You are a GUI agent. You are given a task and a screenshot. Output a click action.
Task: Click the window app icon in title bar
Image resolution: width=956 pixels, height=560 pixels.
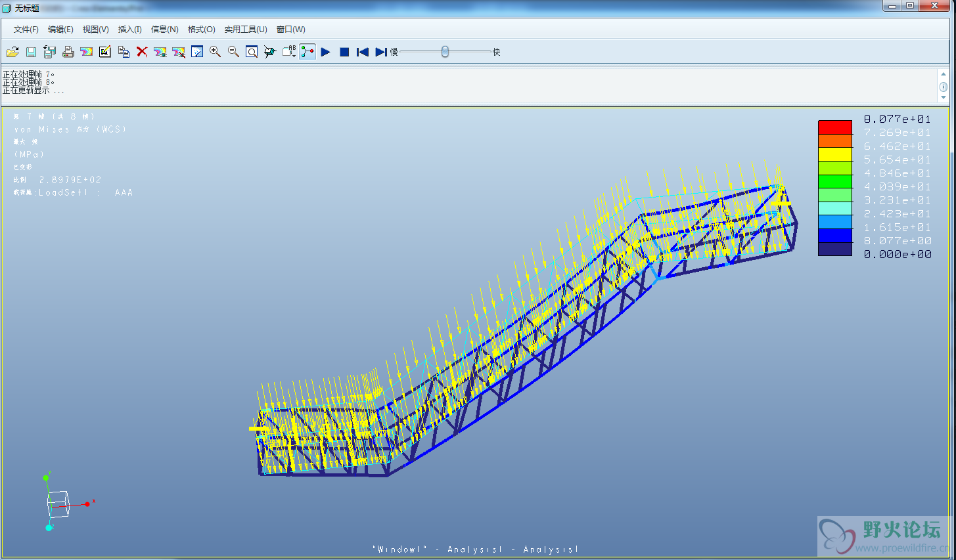7,8
